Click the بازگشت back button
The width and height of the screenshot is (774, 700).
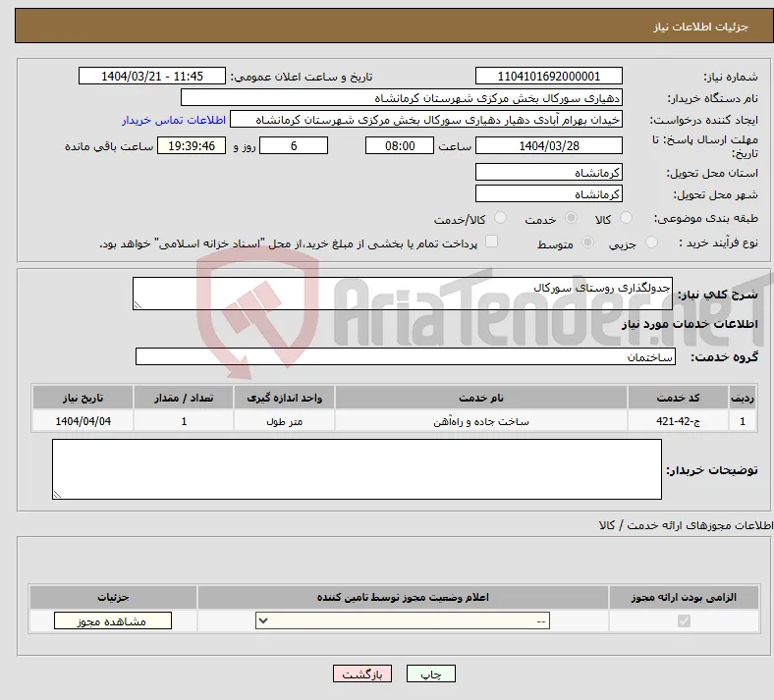coord(362,673)
